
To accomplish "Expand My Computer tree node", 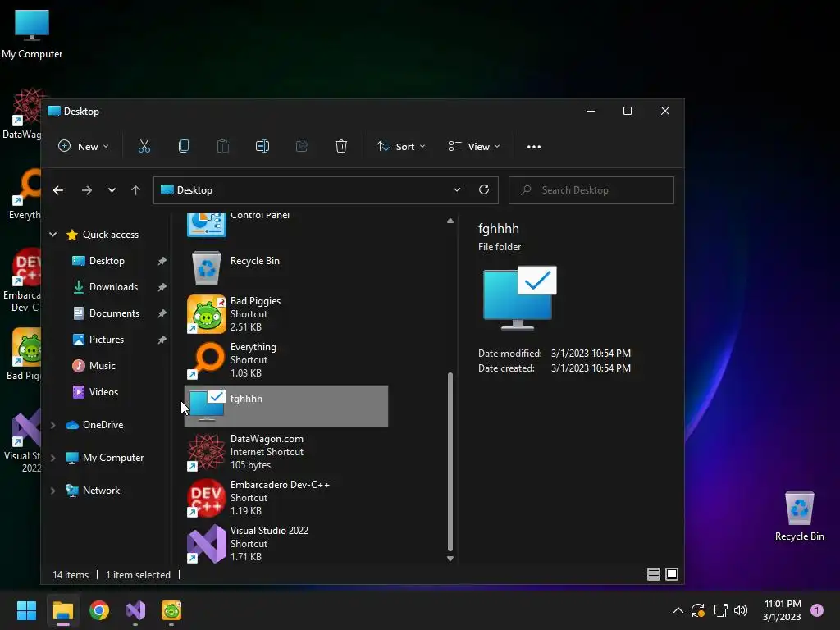I will (x=53, y=458).
